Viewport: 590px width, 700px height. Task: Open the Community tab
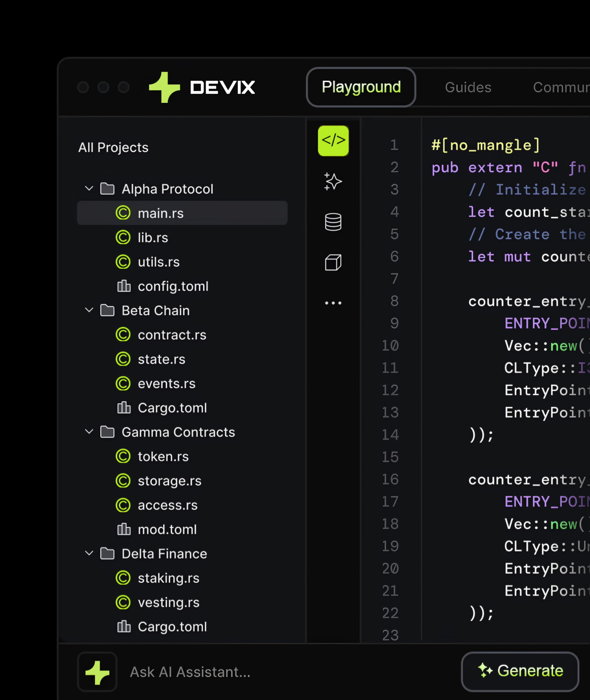[561, 87]
